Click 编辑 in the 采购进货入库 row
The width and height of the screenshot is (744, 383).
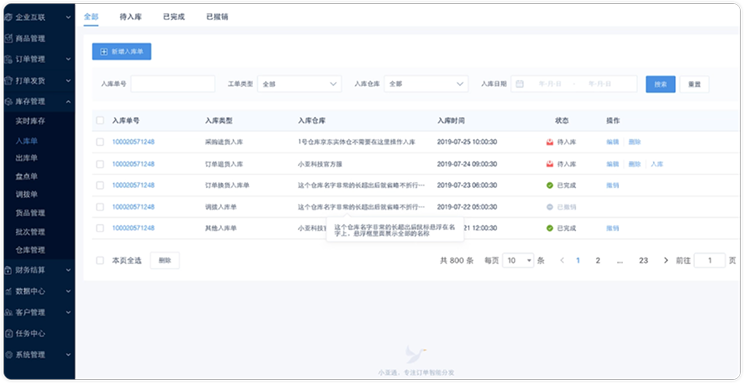(613, 142)
